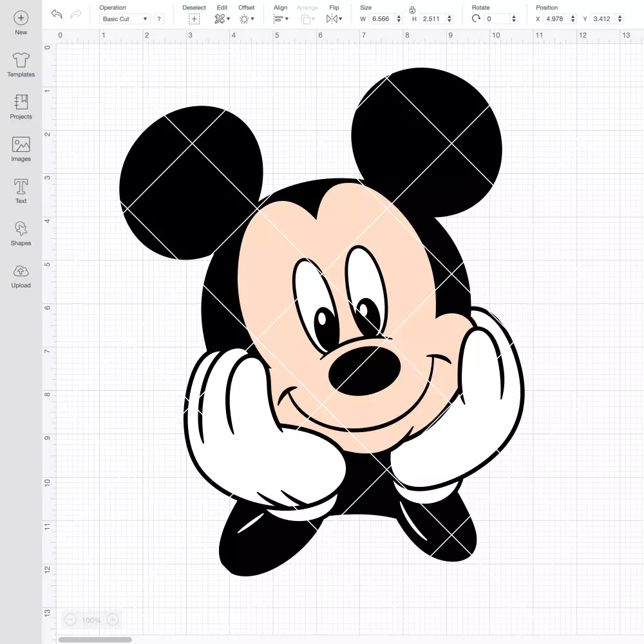Click the Upload cloud icon
Viewport: 644px width, 644px height.
pos(21,271)
